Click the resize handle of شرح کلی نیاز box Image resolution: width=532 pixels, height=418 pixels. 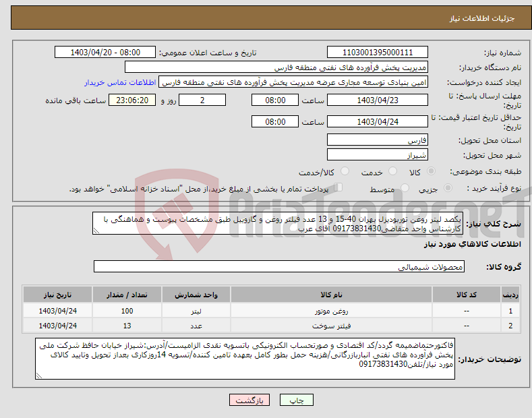tap(96, 231)
